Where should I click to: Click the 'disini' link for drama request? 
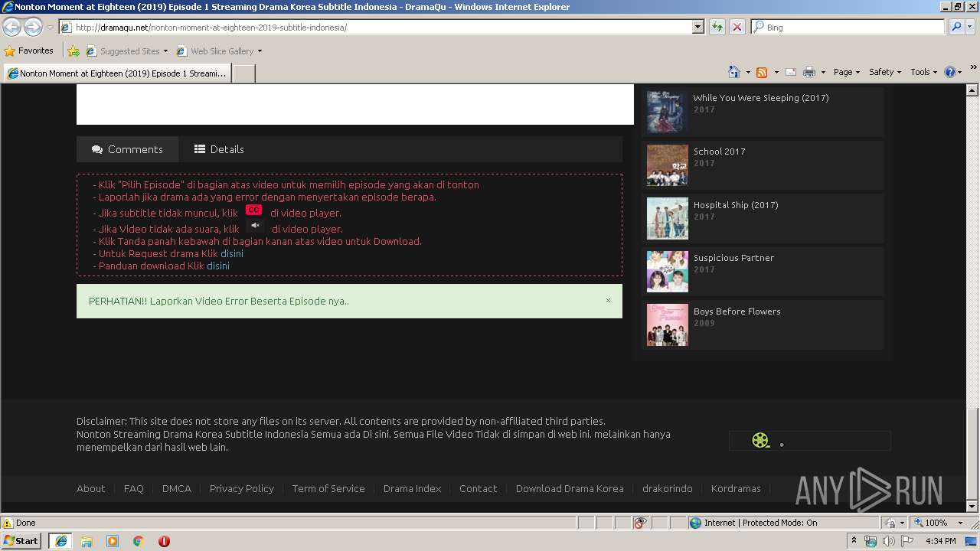click(232, 253)
